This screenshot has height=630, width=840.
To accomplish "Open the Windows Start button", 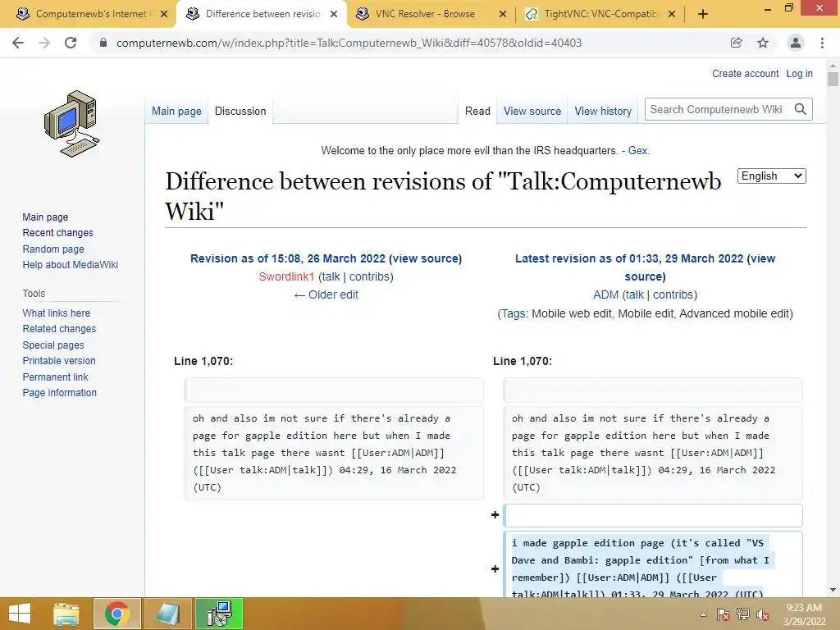I will (20, 614).
